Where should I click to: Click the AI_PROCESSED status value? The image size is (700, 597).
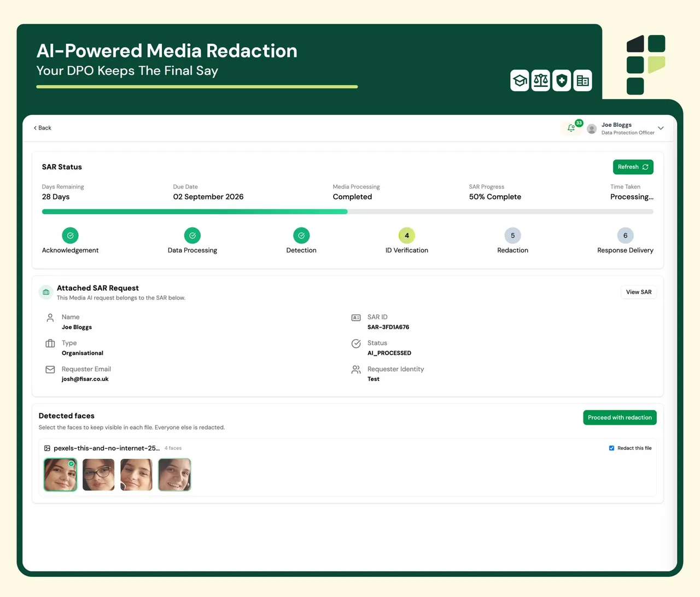click(389, 353)
